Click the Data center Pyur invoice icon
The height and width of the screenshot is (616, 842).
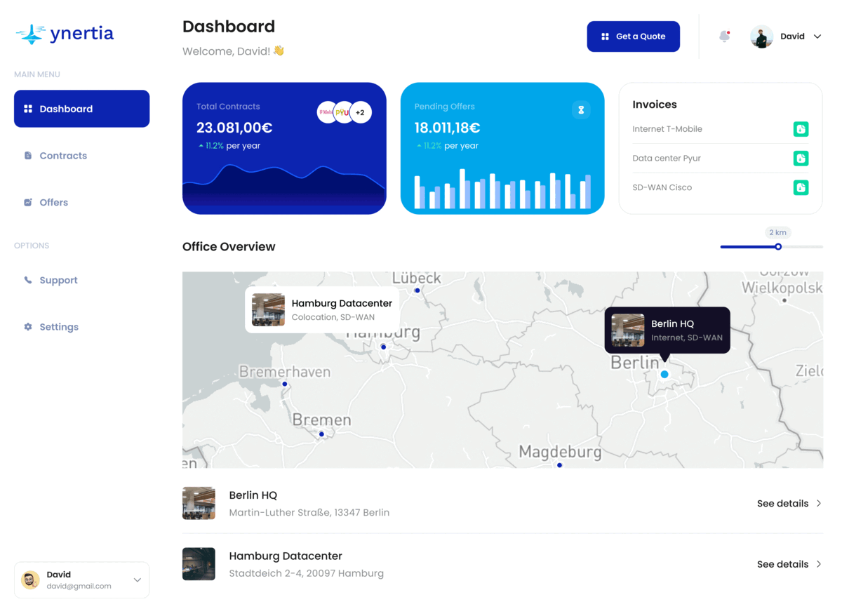pos(801,159)
